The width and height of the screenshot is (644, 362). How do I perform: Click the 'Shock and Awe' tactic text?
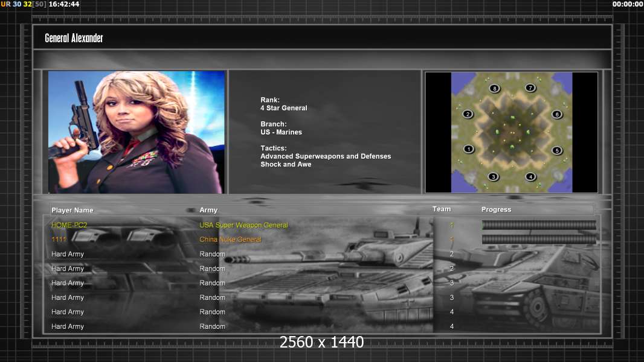pyautogui.click(x=286, y=164)
